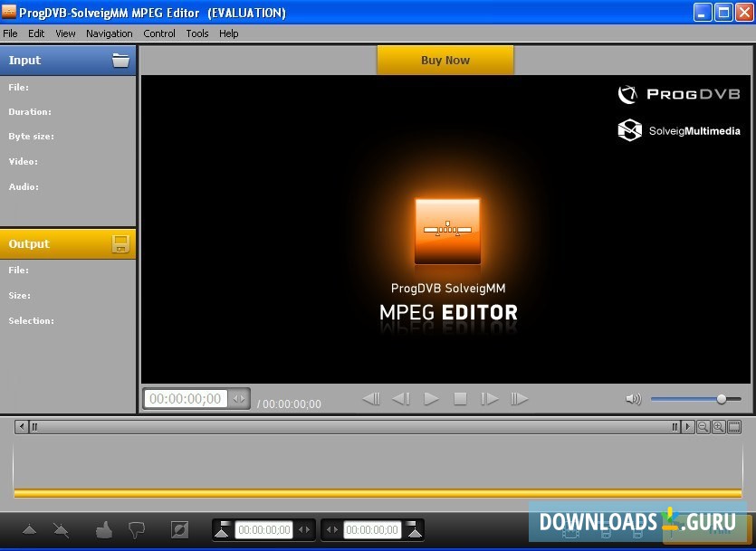Viewport: 756px width, 551px height.
Task: Click the 'Duration:' label in Input
Action: point(30,112)
